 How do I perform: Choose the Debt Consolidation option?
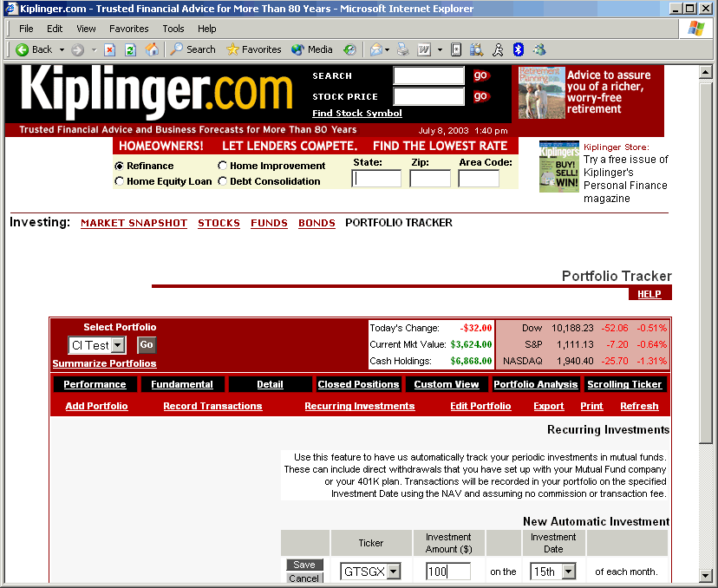(223, 181)
